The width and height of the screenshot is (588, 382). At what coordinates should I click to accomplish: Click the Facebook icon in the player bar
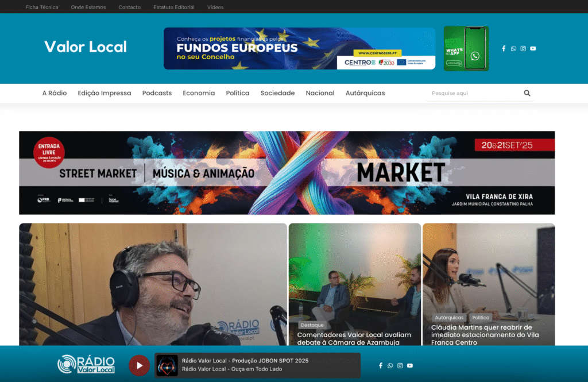pyautogui.click(x=381, y=365)
